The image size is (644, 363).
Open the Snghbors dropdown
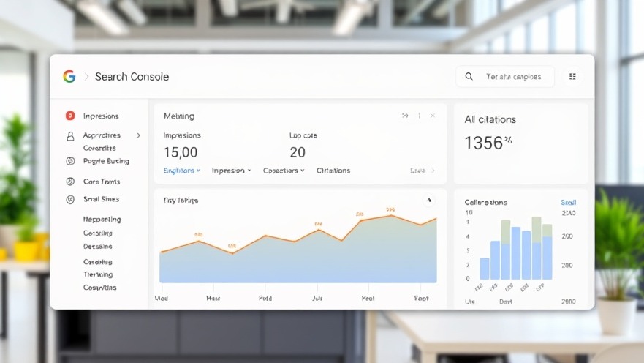(181, 171)
